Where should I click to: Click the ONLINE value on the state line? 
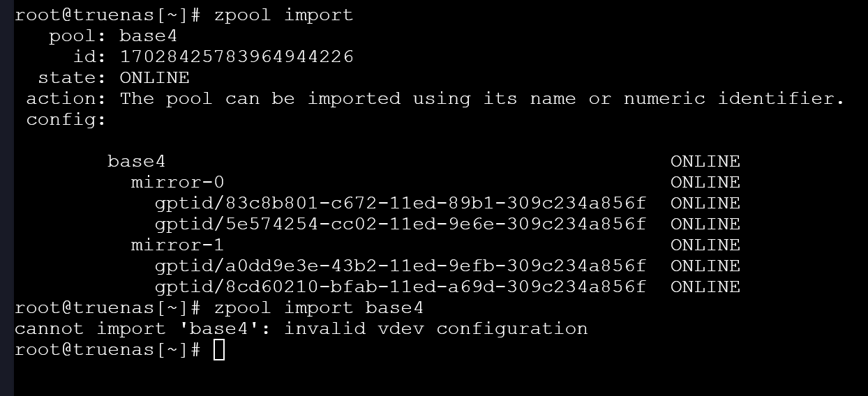coord(154,77)
